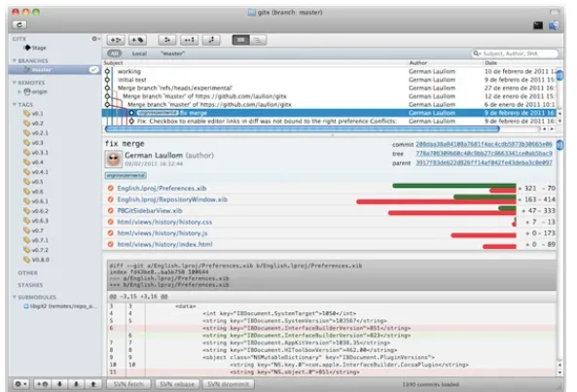Click the cherry-pick toolbar button
The width and height of the screenshot is (577, 392).
pyautogui.click(x=189, y=40)
